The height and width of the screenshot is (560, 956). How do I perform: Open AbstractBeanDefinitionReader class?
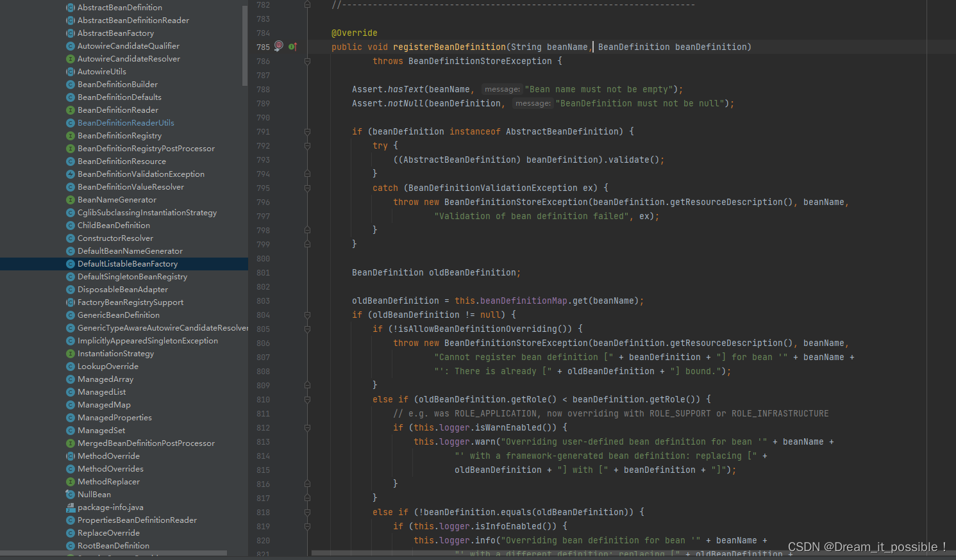point(133,21)
